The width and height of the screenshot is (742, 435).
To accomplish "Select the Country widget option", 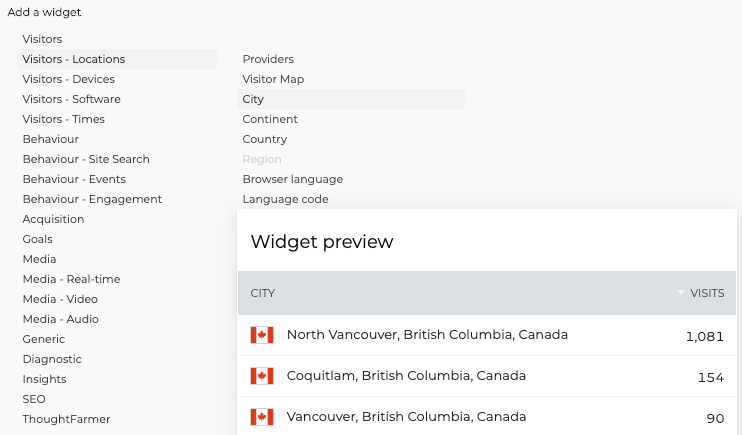I will coord(265,139).
